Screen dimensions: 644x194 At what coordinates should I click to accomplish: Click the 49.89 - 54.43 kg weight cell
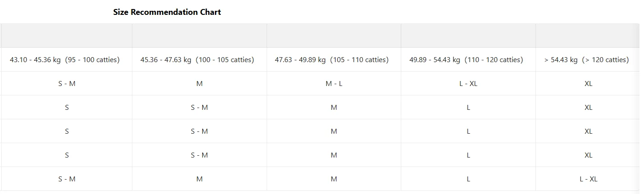click(466, 60)
